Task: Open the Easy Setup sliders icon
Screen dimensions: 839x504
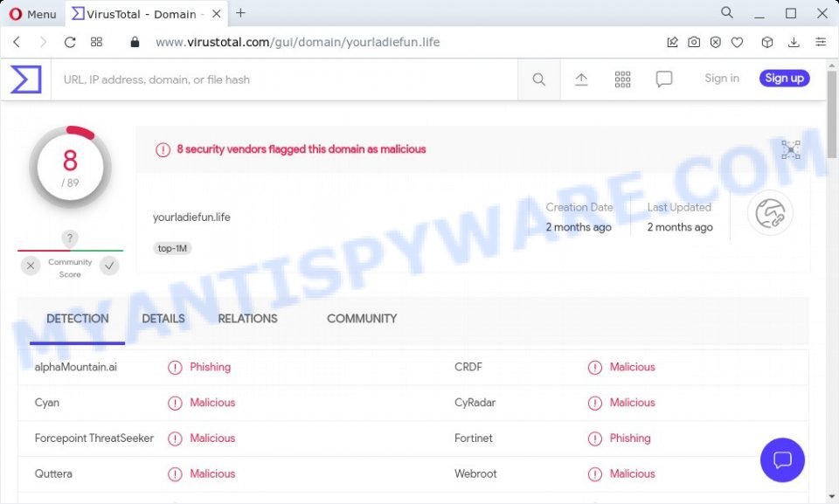Action: click(821, 42)
